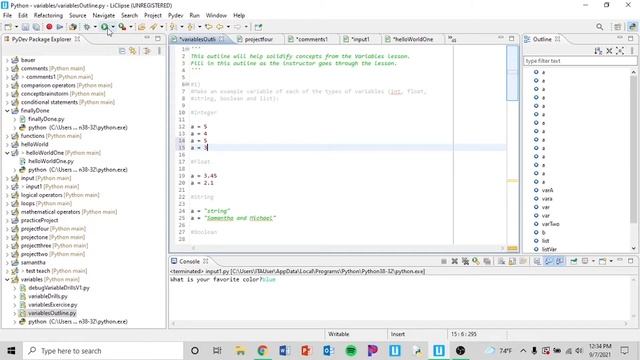The image size is (640, 360).
Task: Click the green Run button in toolbar
Action: click(105, 27)
